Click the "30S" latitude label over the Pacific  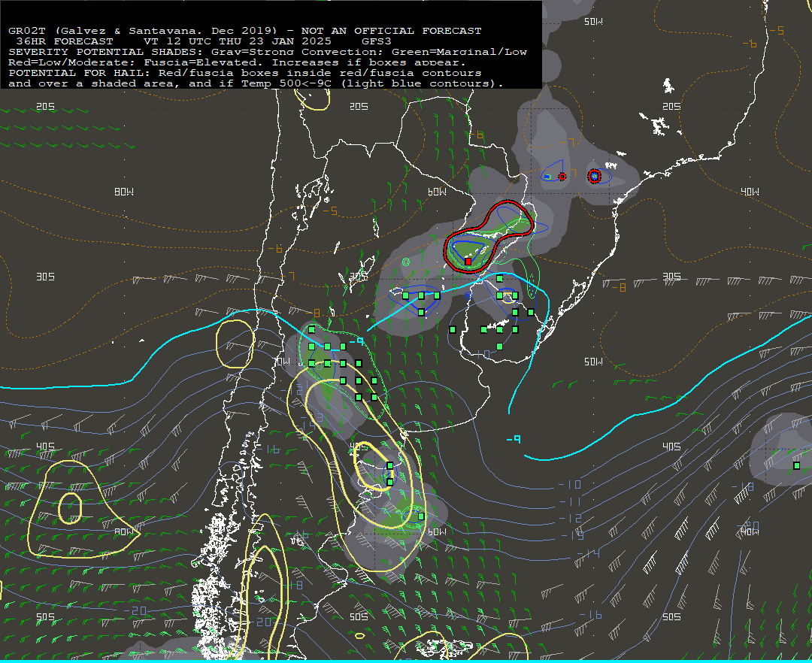pyautogui.click(x=46, y=277)
